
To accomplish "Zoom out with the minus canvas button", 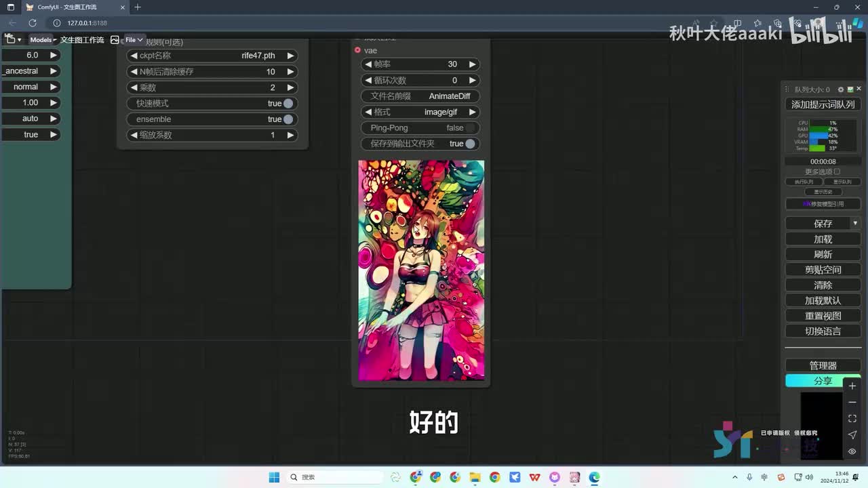I will coord(852,402).
